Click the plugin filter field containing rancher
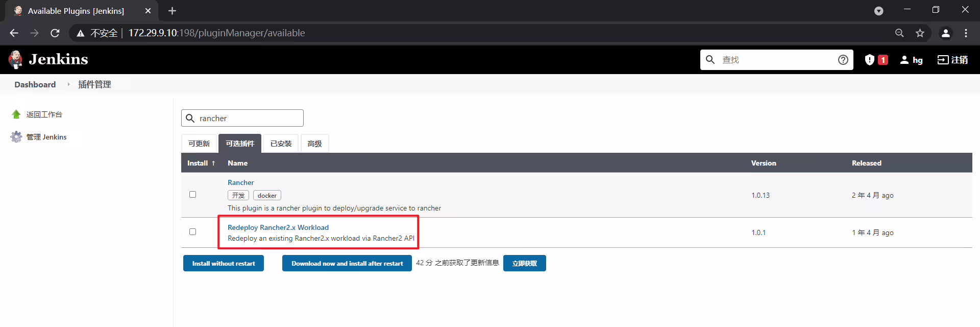 [242, 118]
